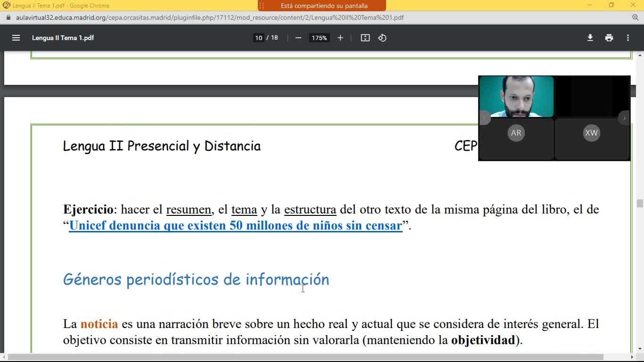
Task: Click the total page count '18'
Action: tap(274, 38)
